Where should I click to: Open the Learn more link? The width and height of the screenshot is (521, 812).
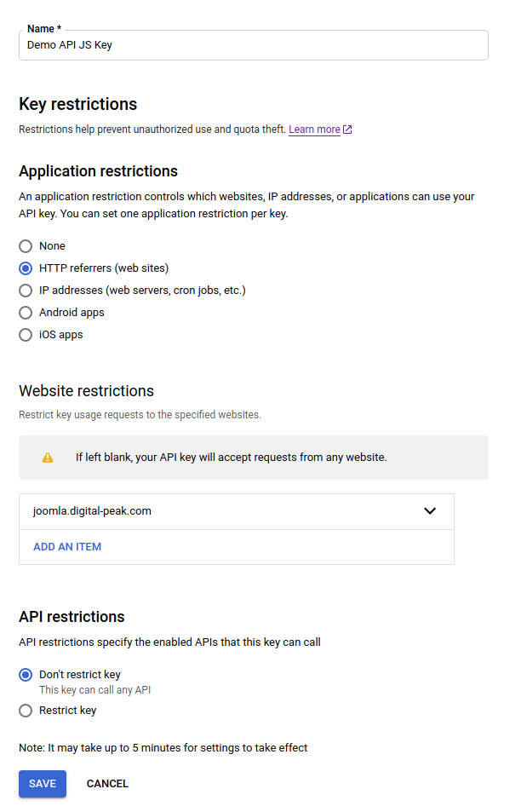tap(314, 130)
